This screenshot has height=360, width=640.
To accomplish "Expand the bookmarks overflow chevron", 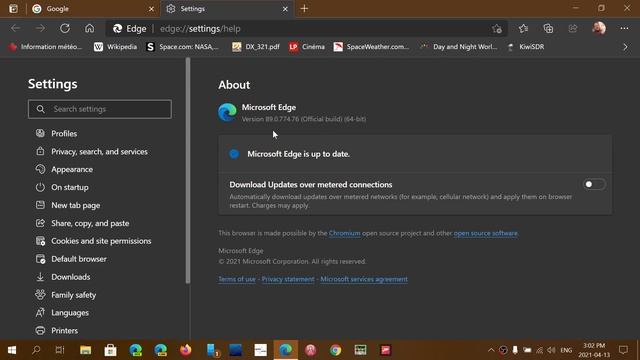I will click(x=625, y=47).
